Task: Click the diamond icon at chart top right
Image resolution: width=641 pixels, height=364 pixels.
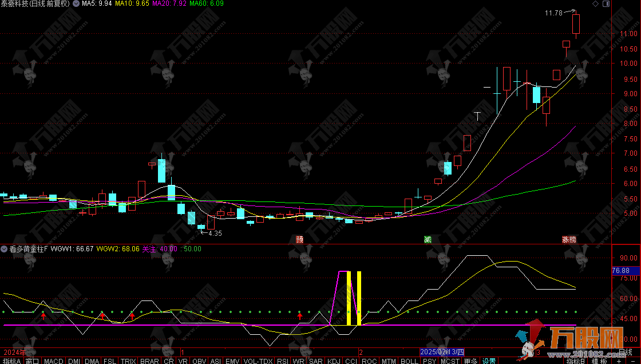Action: (596, 3)
